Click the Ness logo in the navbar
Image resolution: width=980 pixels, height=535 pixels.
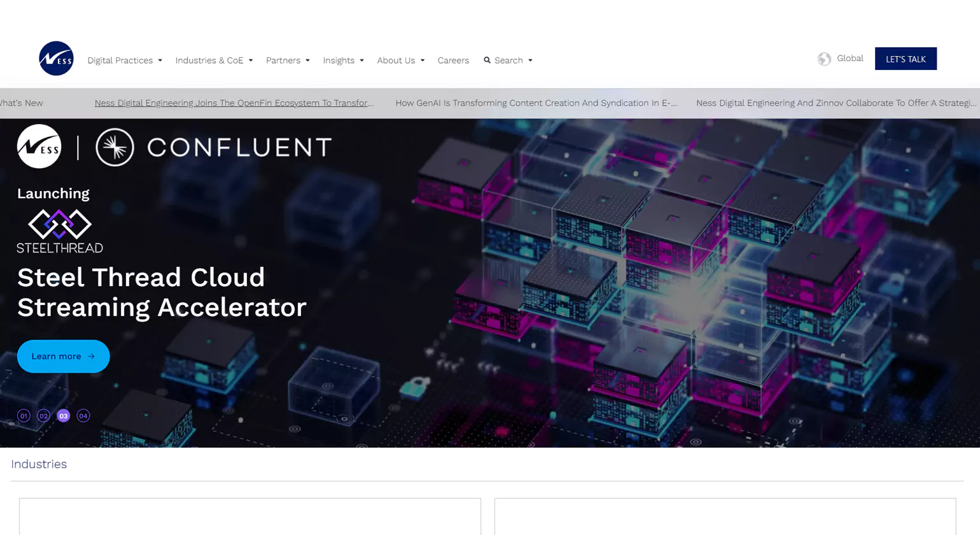(x=56, y=59)
